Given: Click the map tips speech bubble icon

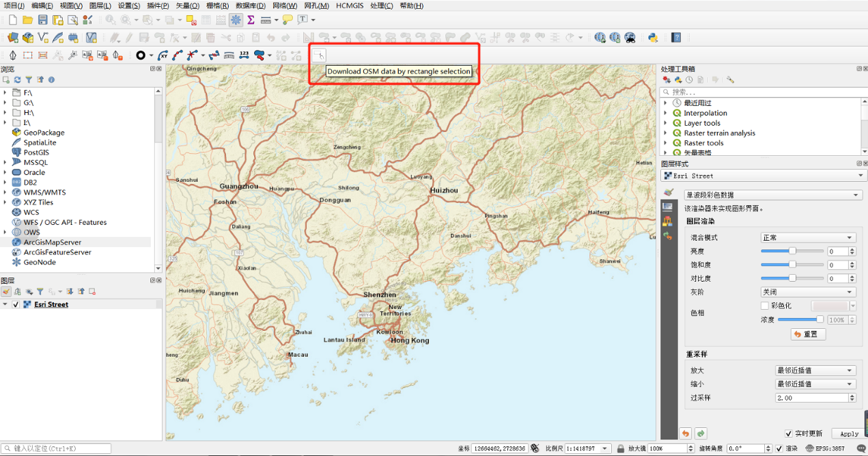Looking at the screenshot, I should click(x=288, y=20).
